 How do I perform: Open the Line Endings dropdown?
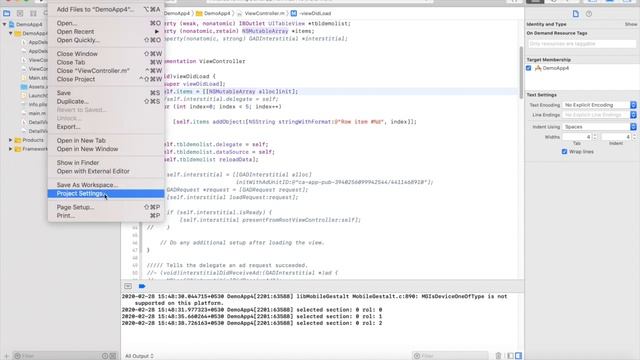click(599, 115)
